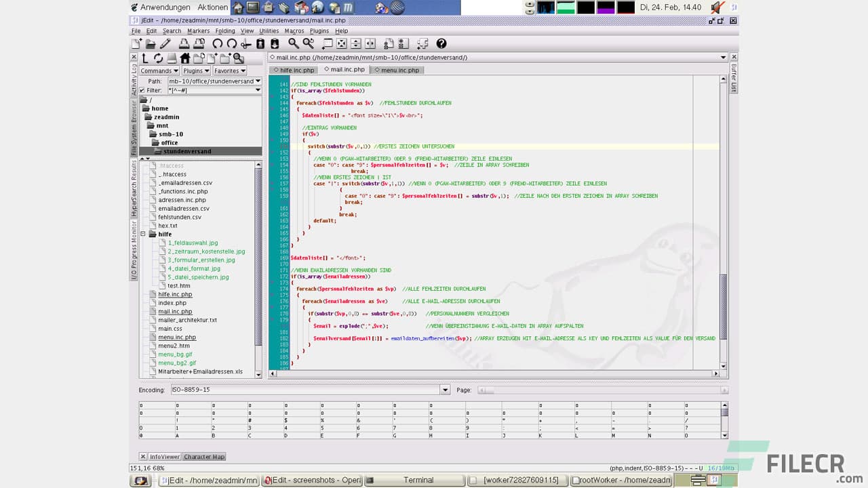Open the Path dropdown arrow

click(x=258, y=81)
